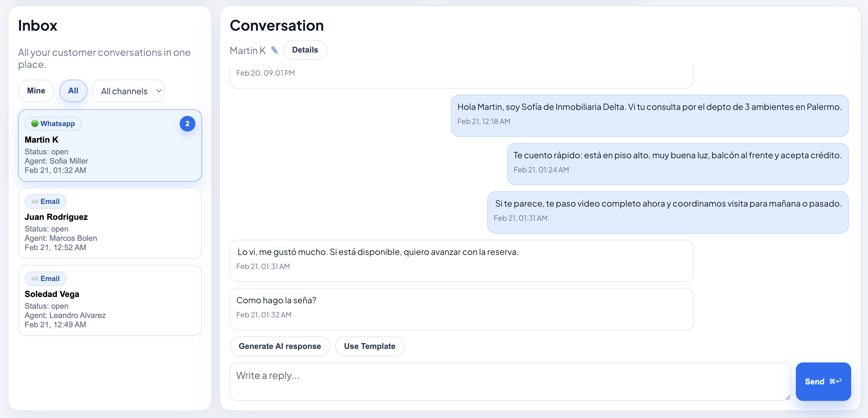This screenshot has height=418, width=868.
Task: Open Soledad Vega conversation
Action: (110, 300)
